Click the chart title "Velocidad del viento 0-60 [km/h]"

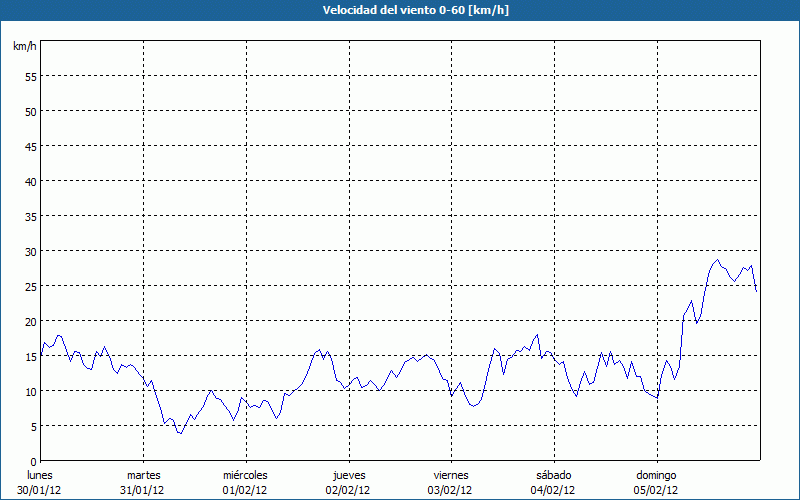click(x=400, y=10)
